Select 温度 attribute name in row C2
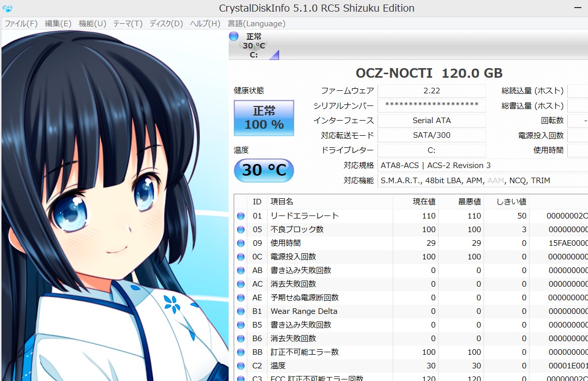 278,366
